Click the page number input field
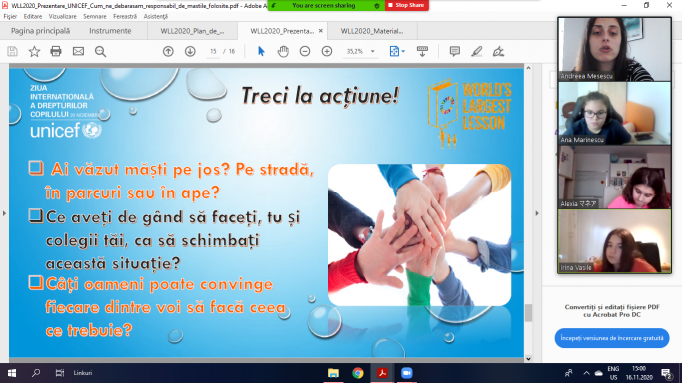Viewport: 682px width, 383px height. 213,51
